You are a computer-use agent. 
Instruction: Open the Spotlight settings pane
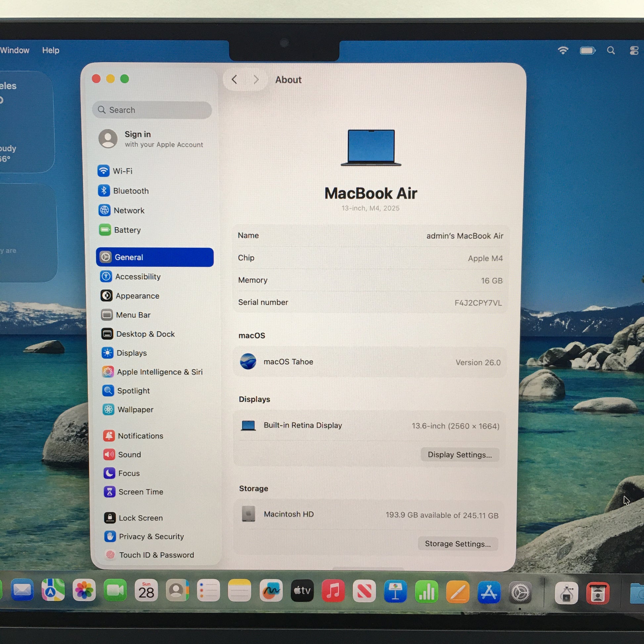click(133, 391)
